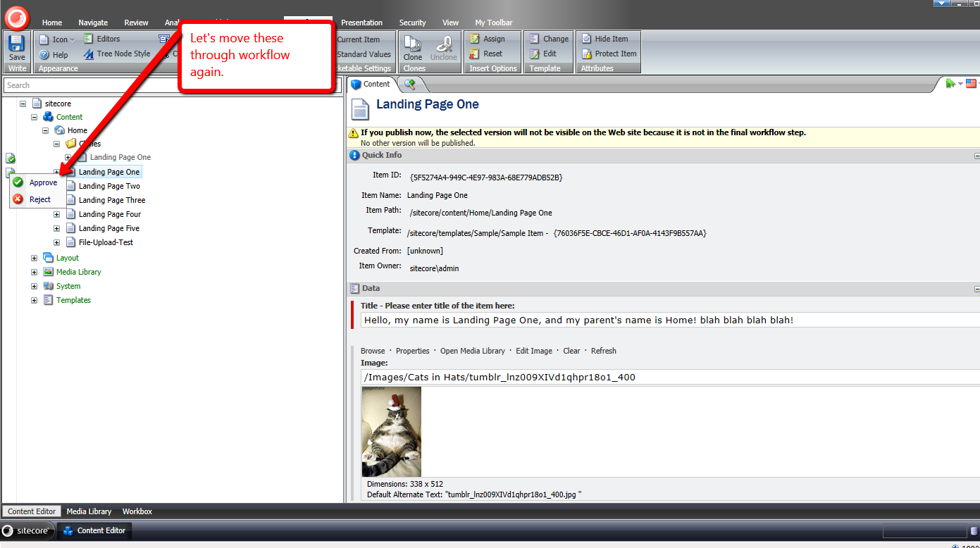The image size is (980, 548).
Task: Open the Icon dropdown in Appearance
Action: click(x=72, y=40)
